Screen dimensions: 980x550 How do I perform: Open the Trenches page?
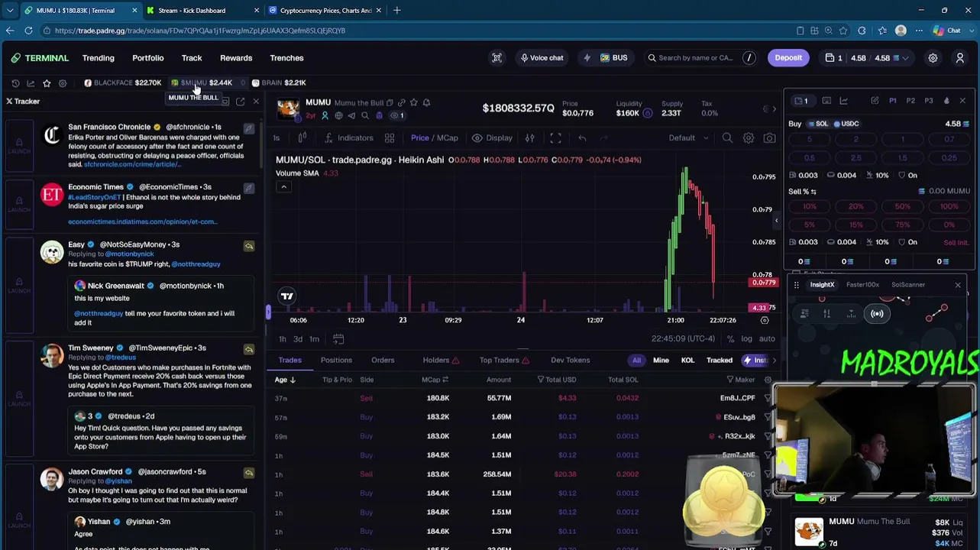click(x=286, y=58)
